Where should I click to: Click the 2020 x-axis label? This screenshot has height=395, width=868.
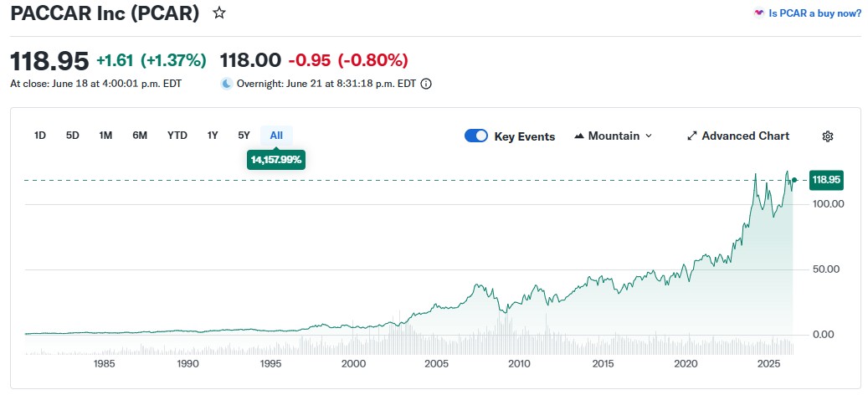click(x=686, y=364)
